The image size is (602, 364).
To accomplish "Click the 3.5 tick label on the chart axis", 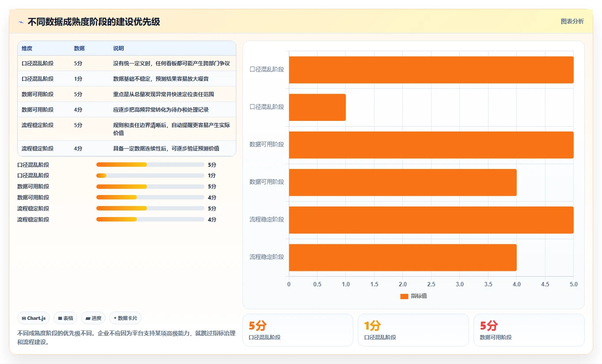I will [488, 285].
